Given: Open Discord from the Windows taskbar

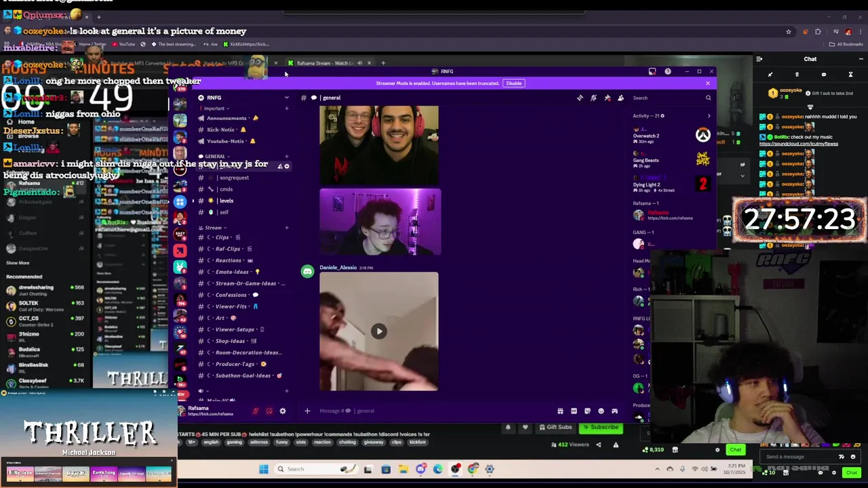Looking at the screenshot, I should point(420,469).
